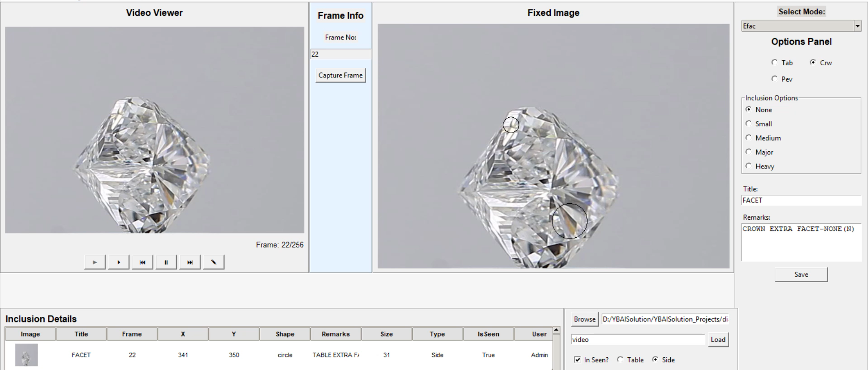The height and width of the screenshot is (370, 868).
Task: Click the Title column header
Action: pyautogui.click(x=81, y=334)
